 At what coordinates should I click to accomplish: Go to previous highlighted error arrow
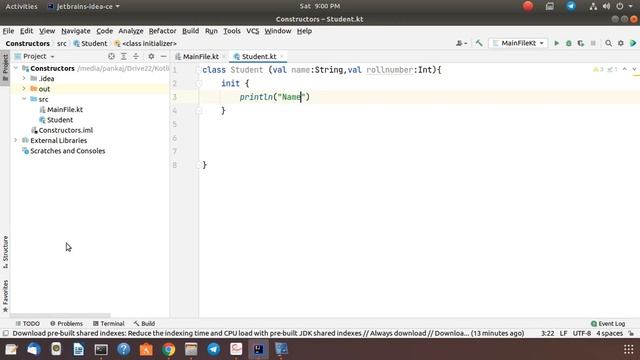pyautogui.click(x=624, y=69)
